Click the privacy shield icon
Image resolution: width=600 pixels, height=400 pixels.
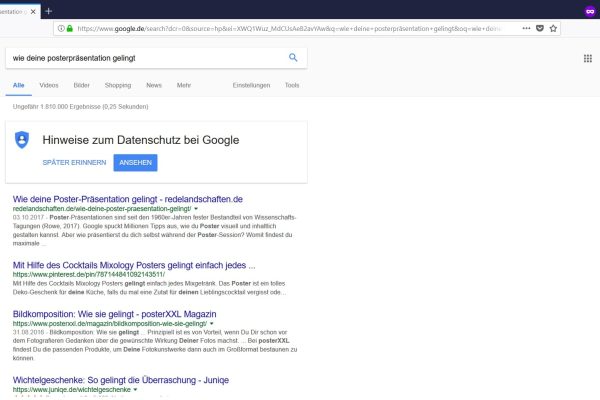(x=22, y=140)
